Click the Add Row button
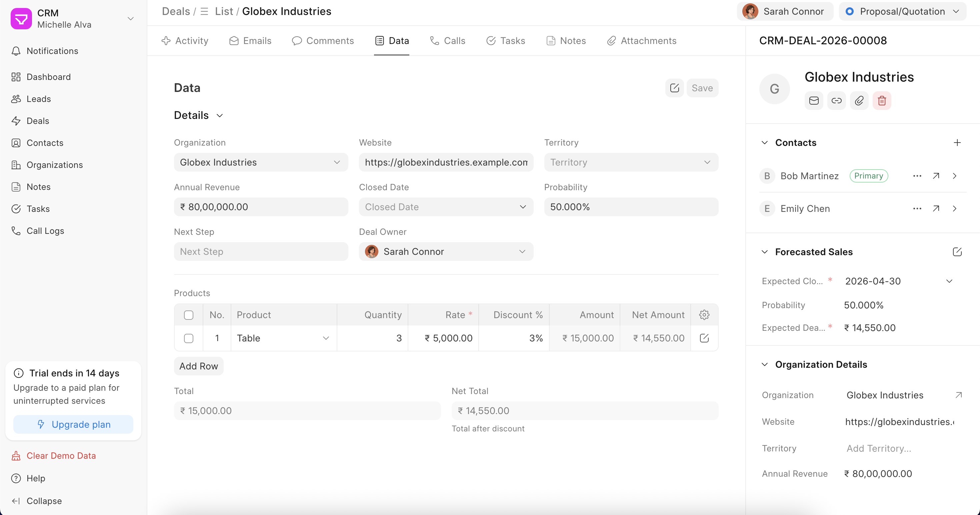 point(198,366)
